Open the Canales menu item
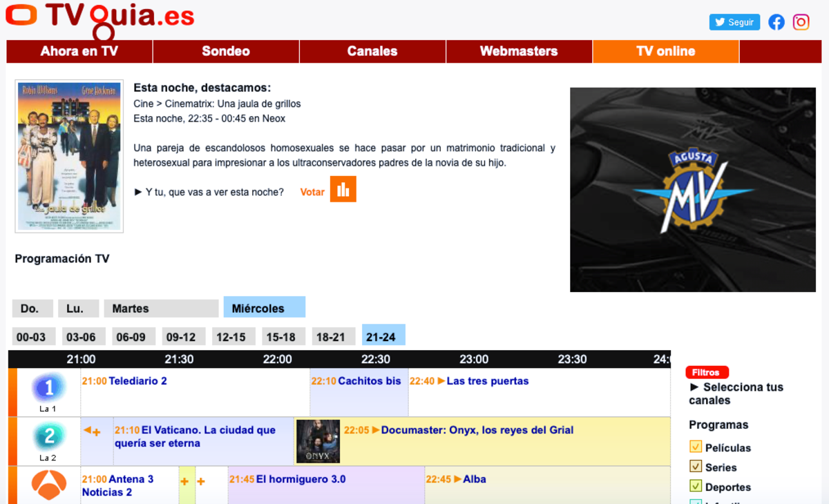Screen dimensions: 829x504 point(372,50)
